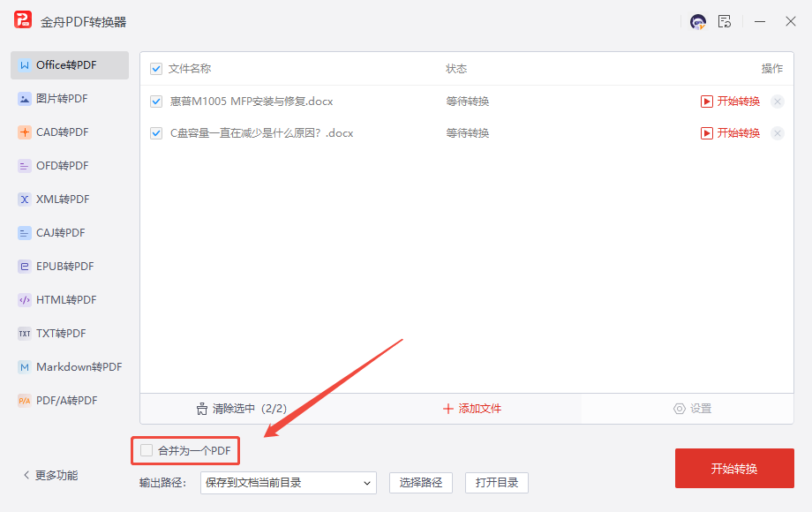Click 清除选中 (2/2) button
This screenshot has height=512, width=812.
coord(241,409)
